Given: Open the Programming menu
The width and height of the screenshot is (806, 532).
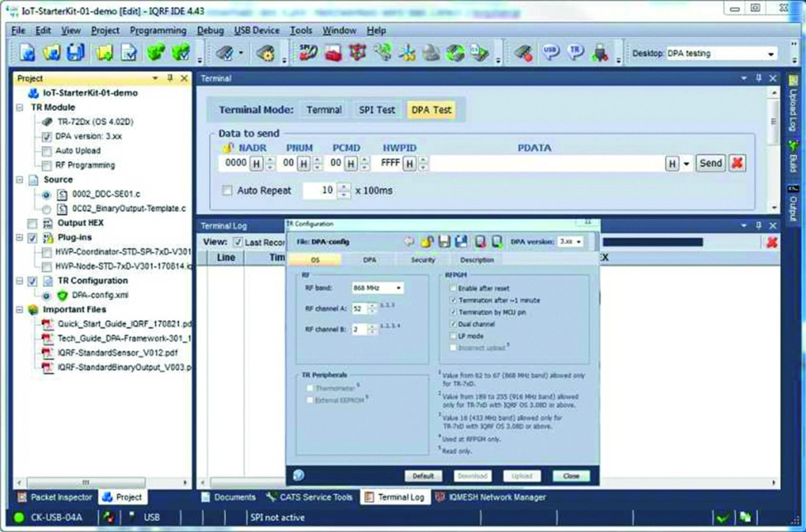Looking at the screenshot, I should (x=158, y=30).
